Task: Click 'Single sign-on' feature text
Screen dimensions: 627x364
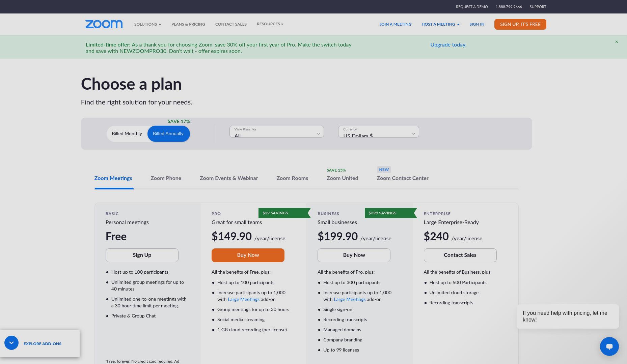Action: 337,309
